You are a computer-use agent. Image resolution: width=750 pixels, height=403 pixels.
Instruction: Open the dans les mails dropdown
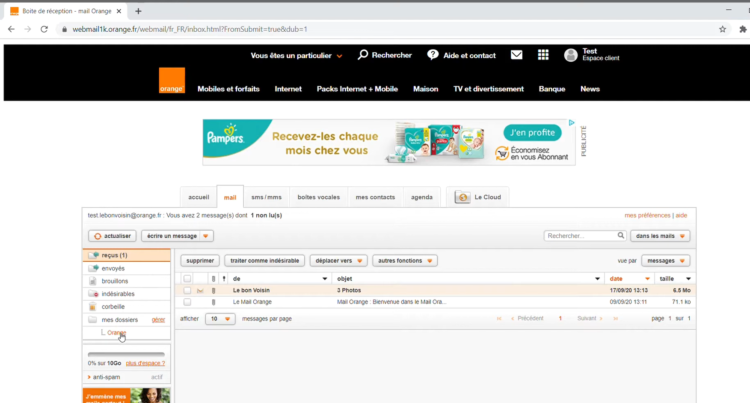click(660, 236)
